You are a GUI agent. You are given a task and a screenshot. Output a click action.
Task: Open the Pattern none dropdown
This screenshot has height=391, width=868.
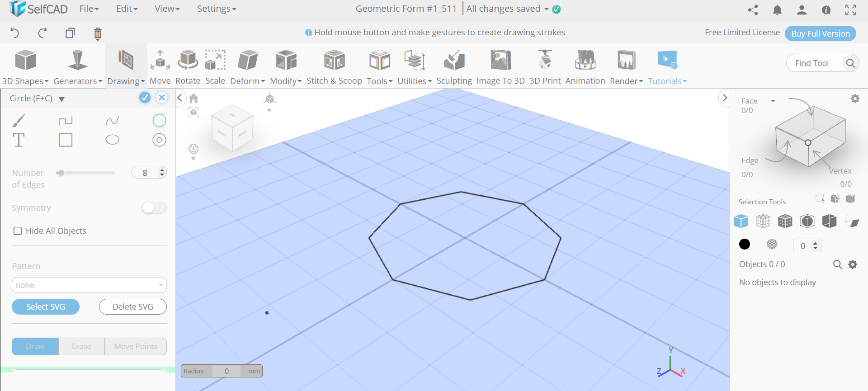(89, 285)
